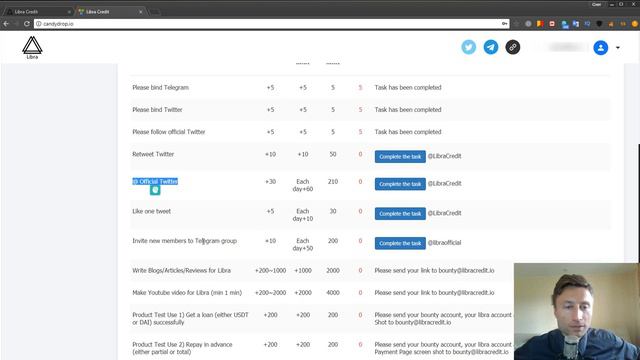Image resolution: width=640 pixels, height=360 pixels.
Task: Open the Twitter icon link in header
Action: click(x=469, y=47)
